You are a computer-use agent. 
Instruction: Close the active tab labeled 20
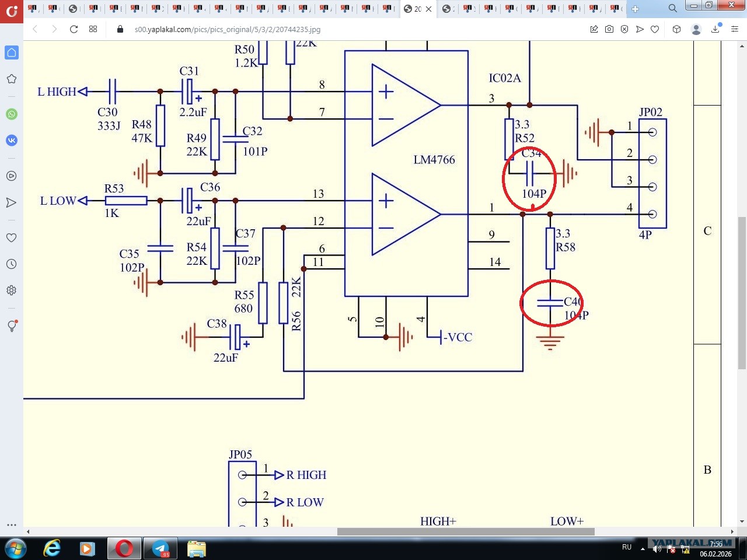428,9
